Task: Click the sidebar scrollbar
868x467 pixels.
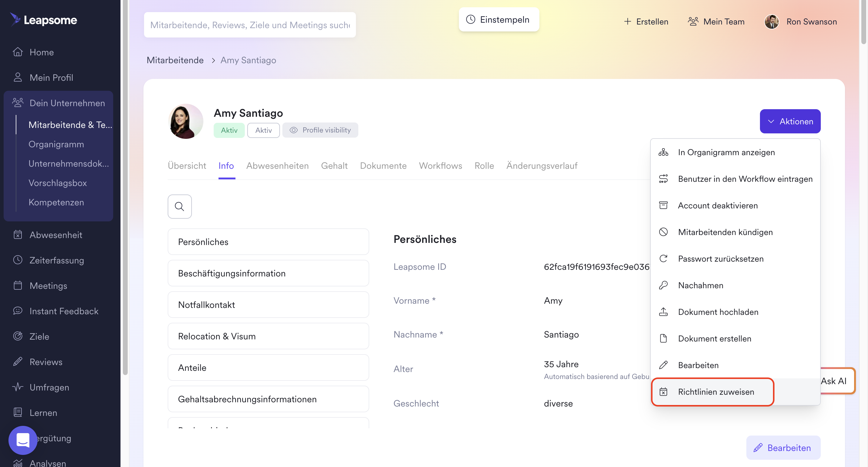Action: 125,187
